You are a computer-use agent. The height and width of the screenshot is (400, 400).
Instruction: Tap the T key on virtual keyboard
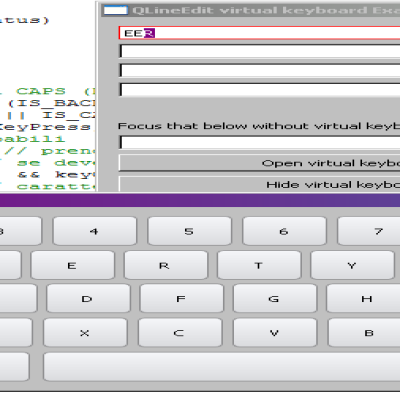(x=259, y=265)
